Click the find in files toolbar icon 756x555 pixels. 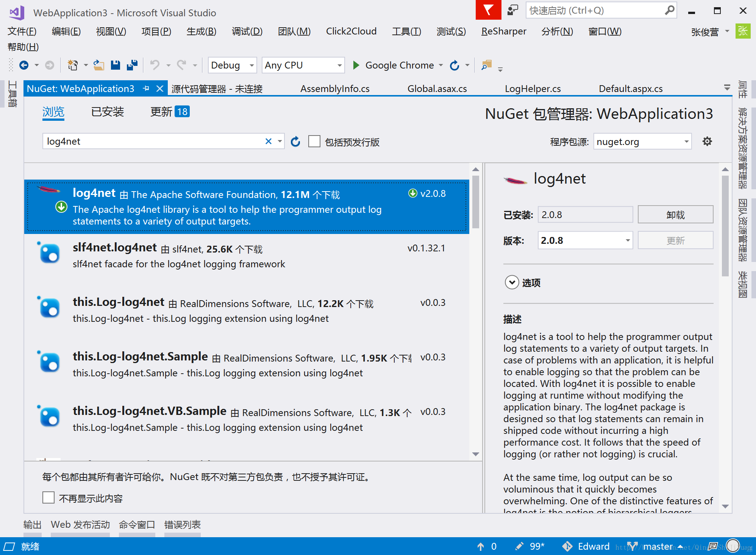(x=486, y=65)
